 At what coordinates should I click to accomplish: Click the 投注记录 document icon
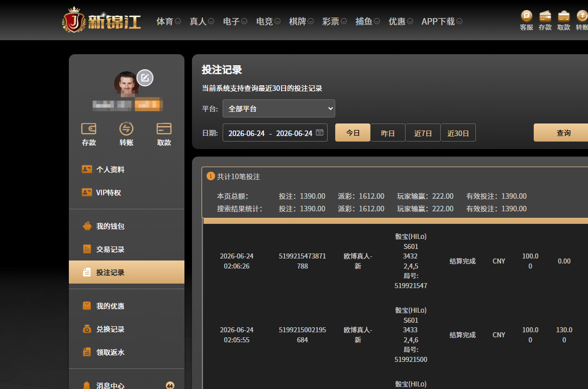[x=86, y=272]
